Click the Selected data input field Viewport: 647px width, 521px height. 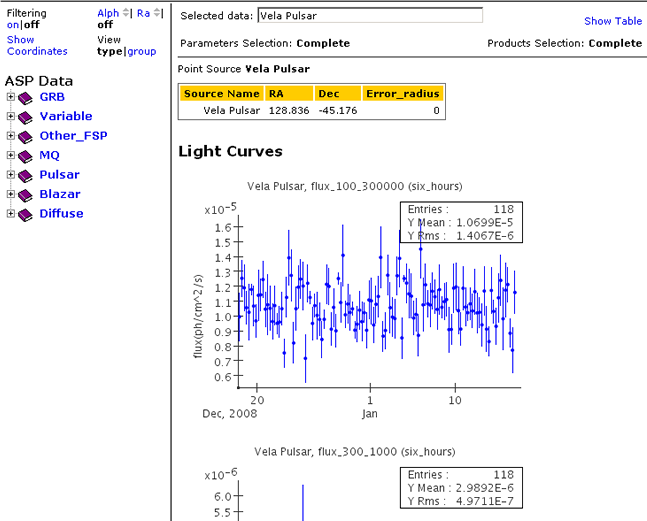[x=370, y=16]
